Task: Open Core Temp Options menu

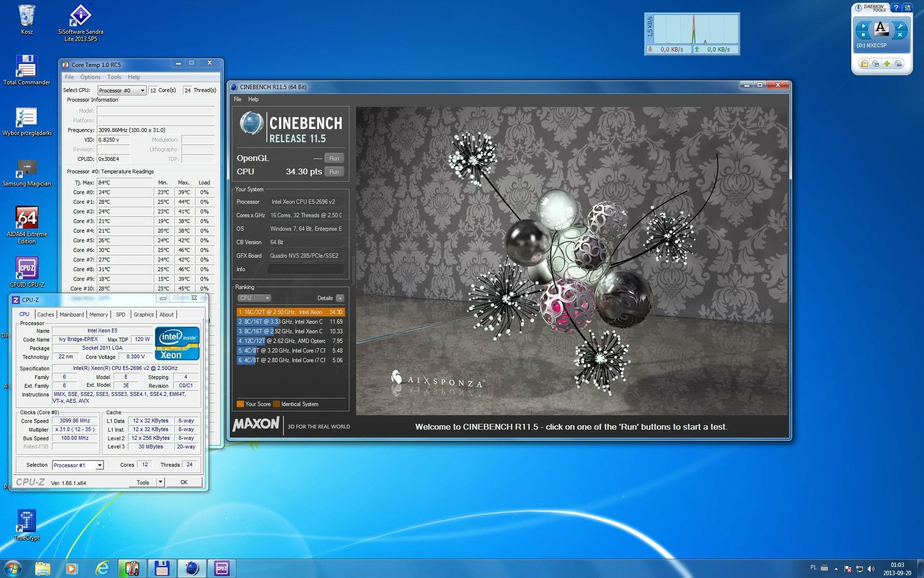Action: point(90,77)
